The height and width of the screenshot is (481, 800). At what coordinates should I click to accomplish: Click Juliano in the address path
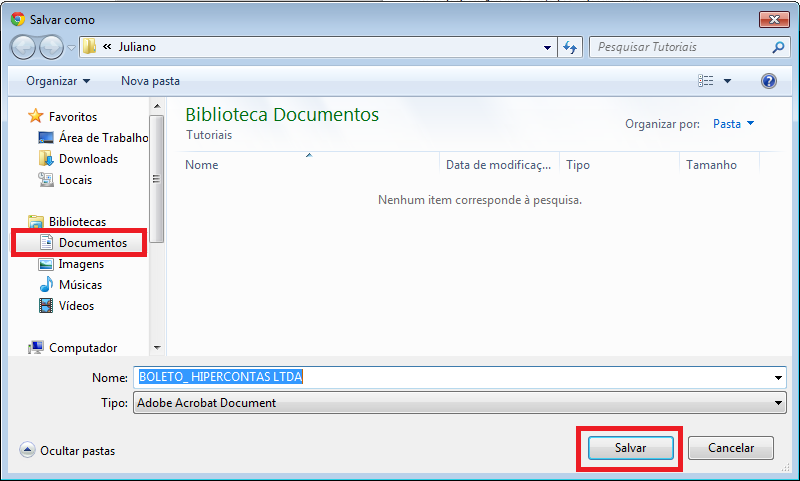[x=137, y=47]
